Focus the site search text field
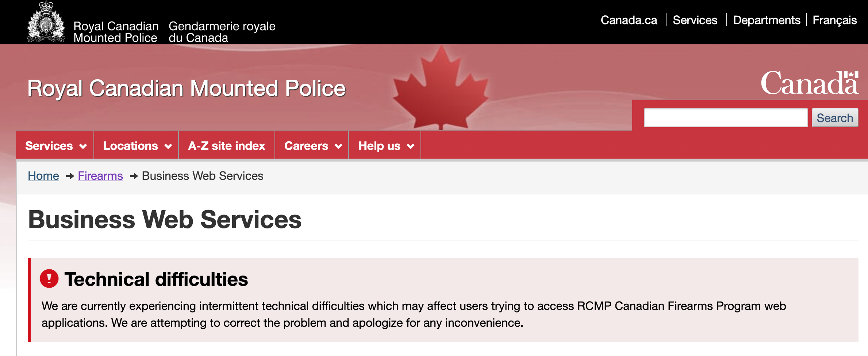The height and width of the screenshot is (356, 868). [x=726, y=118]
